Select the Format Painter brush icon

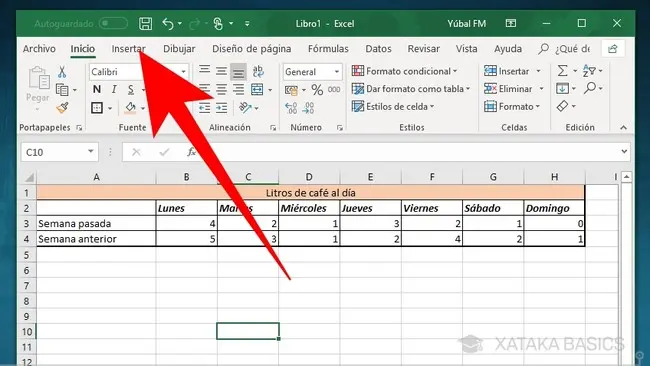(x=62, y=108)
